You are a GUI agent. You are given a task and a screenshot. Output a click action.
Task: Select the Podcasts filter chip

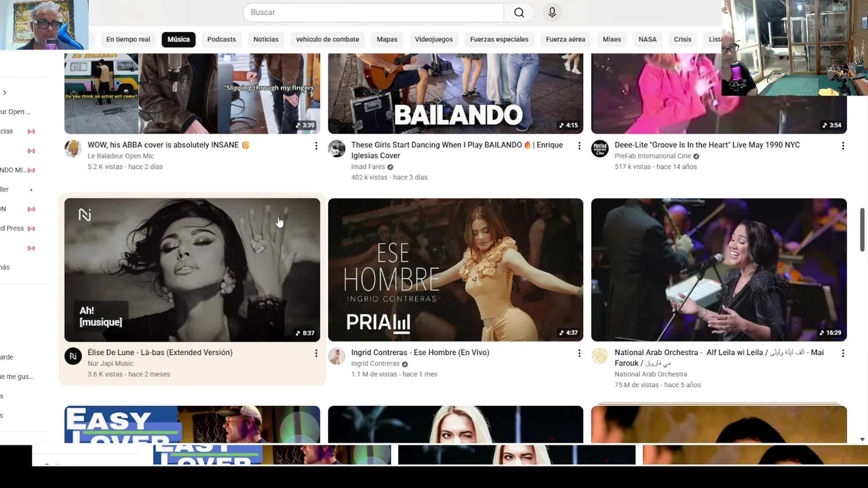tap(222, 39)
